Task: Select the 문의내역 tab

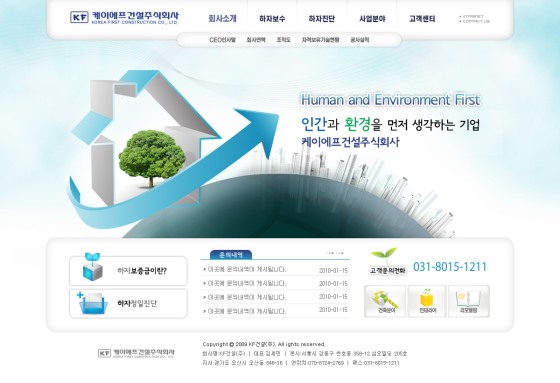Action: [x=231, y=255]
